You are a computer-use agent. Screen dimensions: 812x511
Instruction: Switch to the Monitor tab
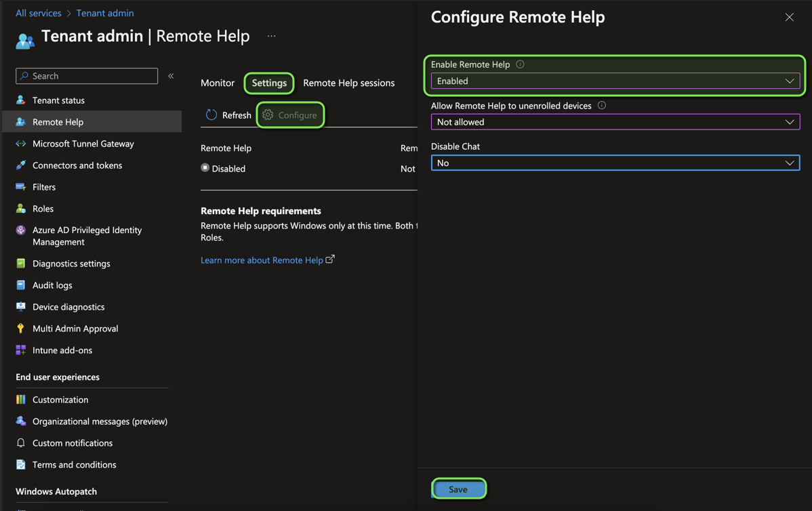(x=217, y=83)
